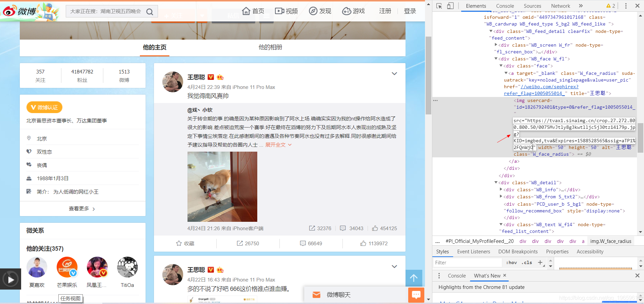Open the DOM Breakpoints tab
644x304 pixels.
[x=518, y=251]
